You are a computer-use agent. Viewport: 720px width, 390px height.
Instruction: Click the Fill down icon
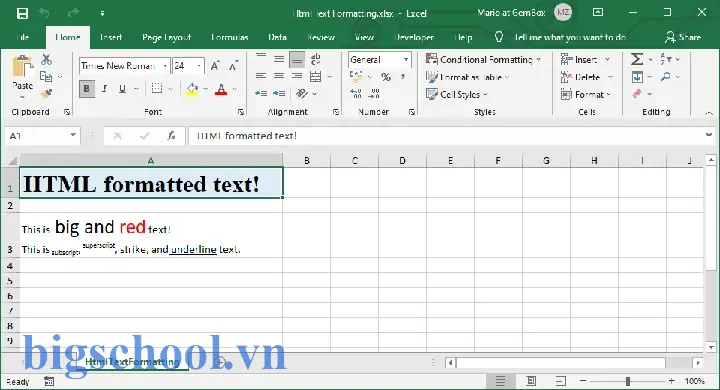(637, 77)
